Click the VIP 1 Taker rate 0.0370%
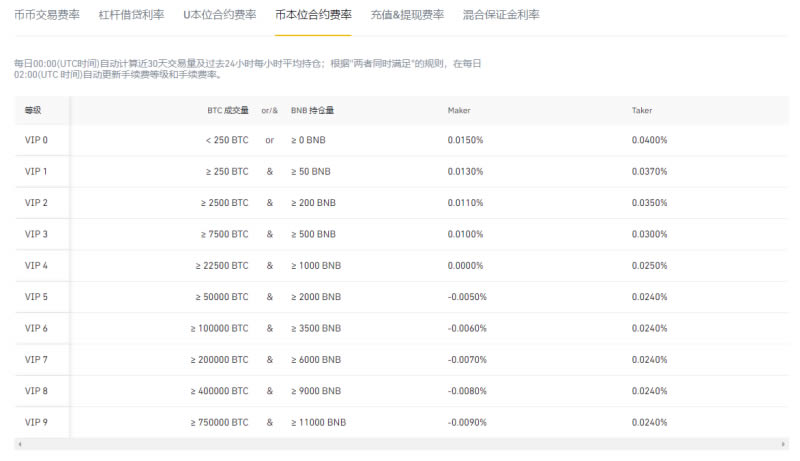 649,172
